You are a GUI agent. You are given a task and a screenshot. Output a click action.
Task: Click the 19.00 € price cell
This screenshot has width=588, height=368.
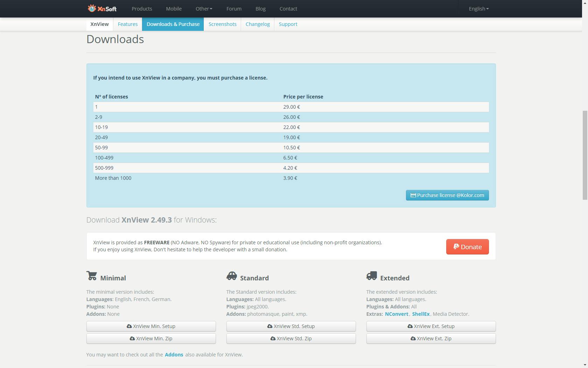coord(385,137)
